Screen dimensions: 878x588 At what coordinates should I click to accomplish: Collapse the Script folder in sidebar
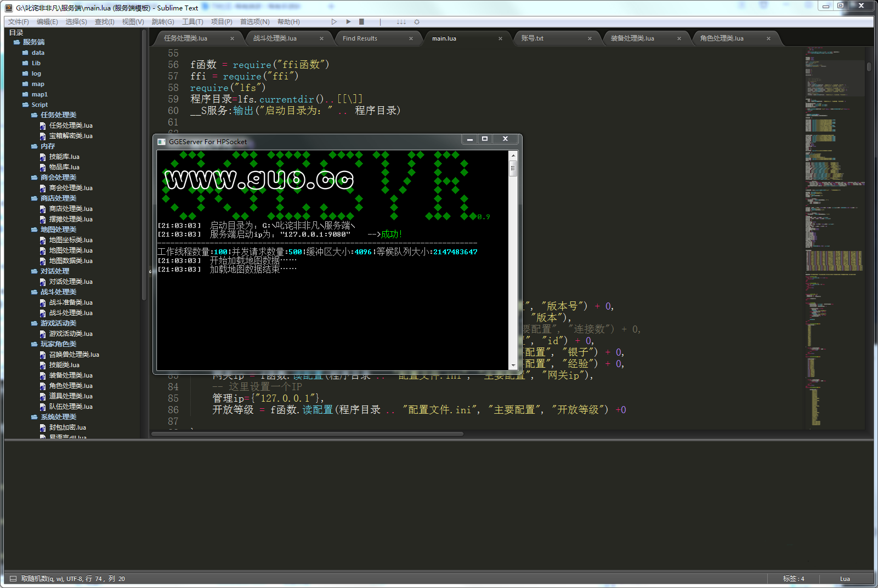39,105
